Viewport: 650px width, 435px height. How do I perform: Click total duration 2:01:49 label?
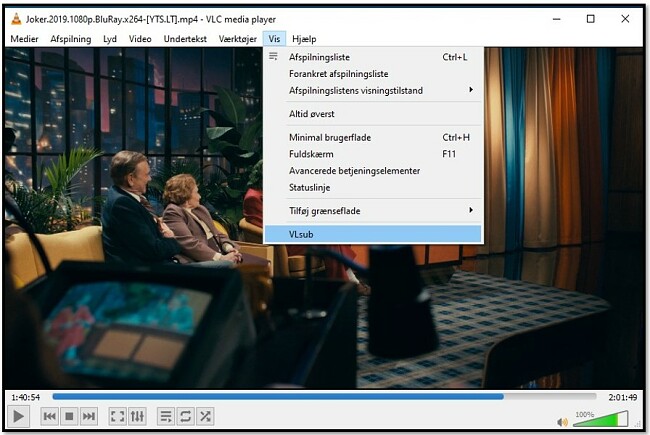click(623, 397)
